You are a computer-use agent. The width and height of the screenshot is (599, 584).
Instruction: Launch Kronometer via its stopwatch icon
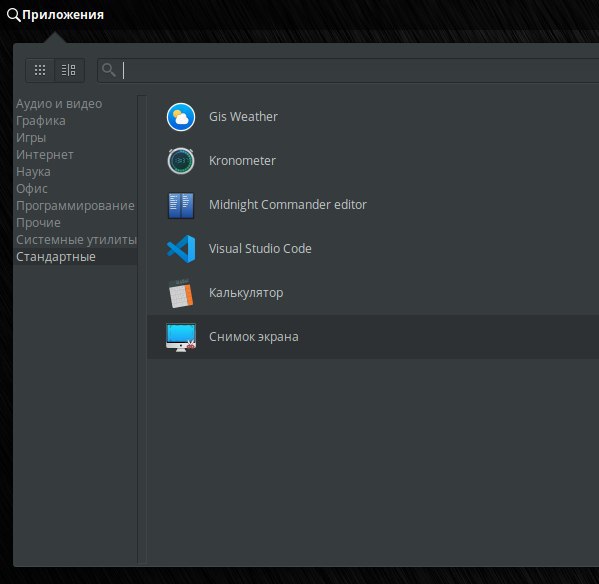point(181,161)
